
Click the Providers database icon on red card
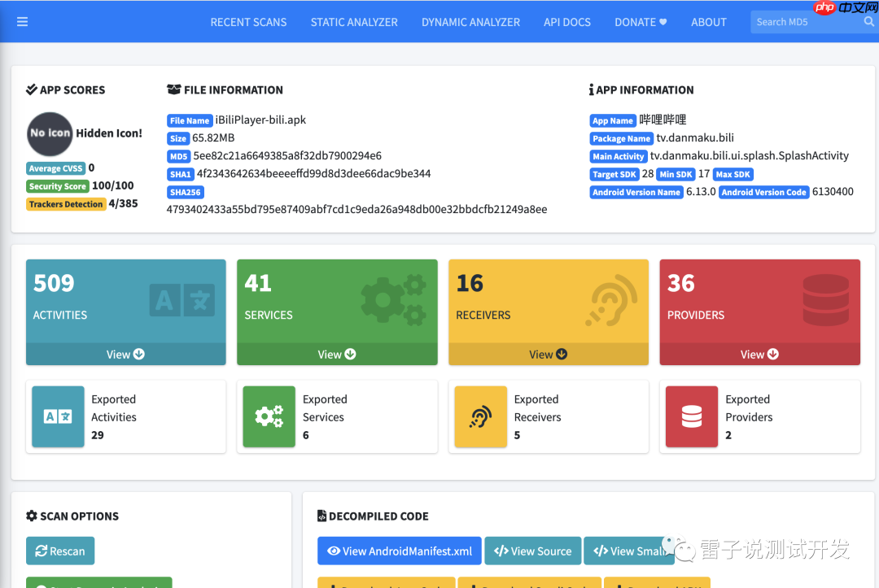coord(825,298)
